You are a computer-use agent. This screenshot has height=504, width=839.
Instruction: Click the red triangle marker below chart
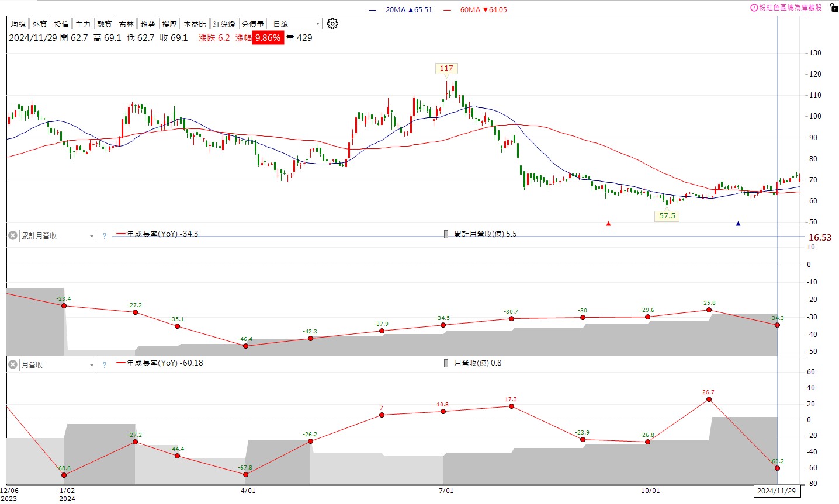coord(608,224)
